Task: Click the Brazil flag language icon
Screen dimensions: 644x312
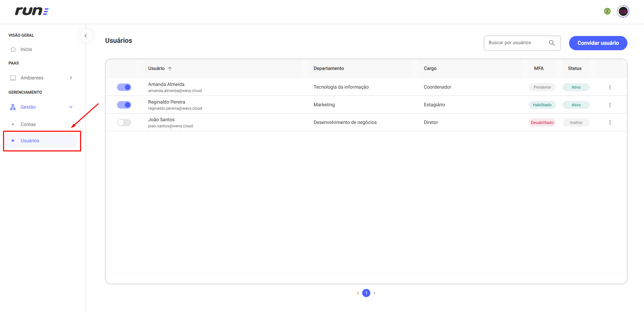Action: (607, 11)
